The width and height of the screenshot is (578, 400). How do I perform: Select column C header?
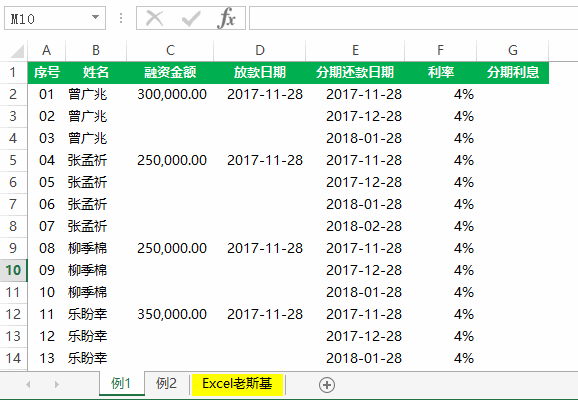tap(170, 50)
